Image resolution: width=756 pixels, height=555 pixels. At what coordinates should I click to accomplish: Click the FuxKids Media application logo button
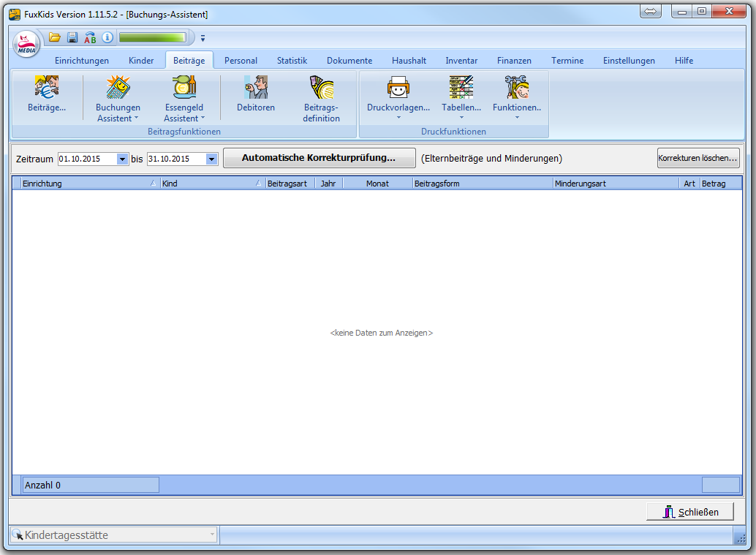pos(27,43)
